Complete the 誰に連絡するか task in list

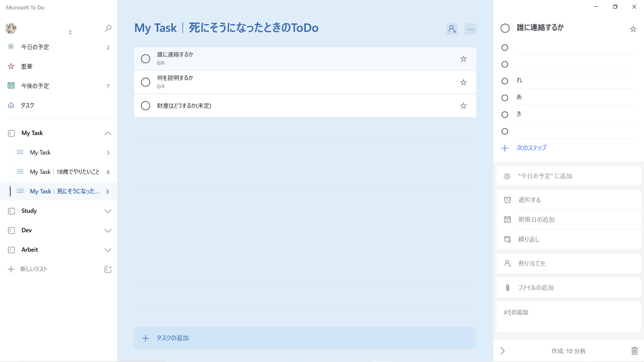click(x=146, y=59)
